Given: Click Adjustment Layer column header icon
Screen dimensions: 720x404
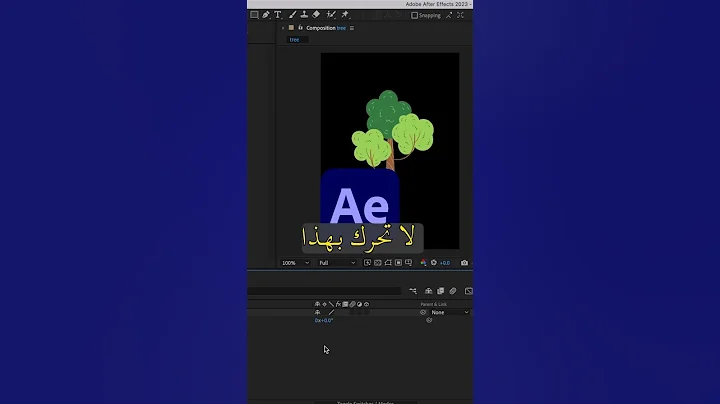Looking at the screenshot, I should (x=359, y=304).
